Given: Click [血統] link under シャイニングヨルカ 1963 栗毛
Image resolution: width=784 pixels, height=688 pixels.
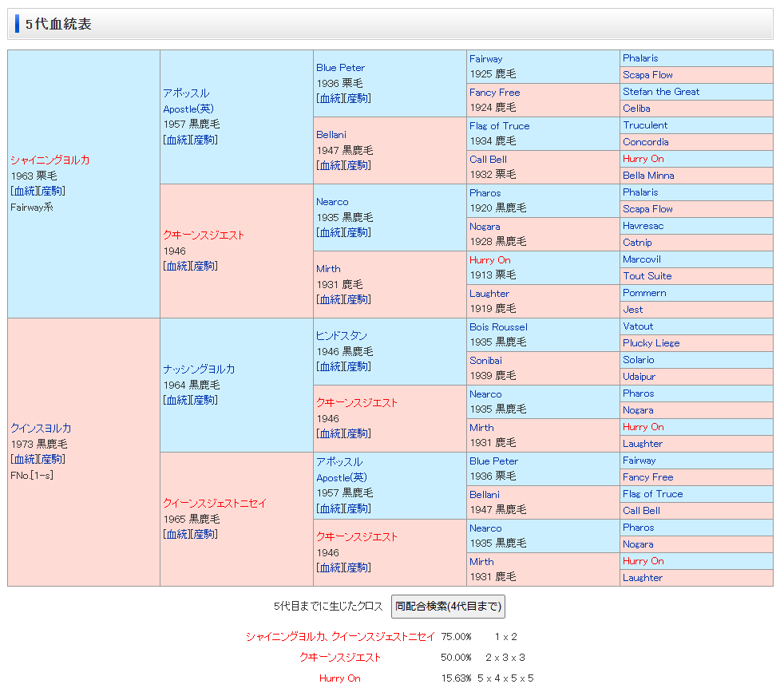Looking at the screenshot, I should coord(24,191).
